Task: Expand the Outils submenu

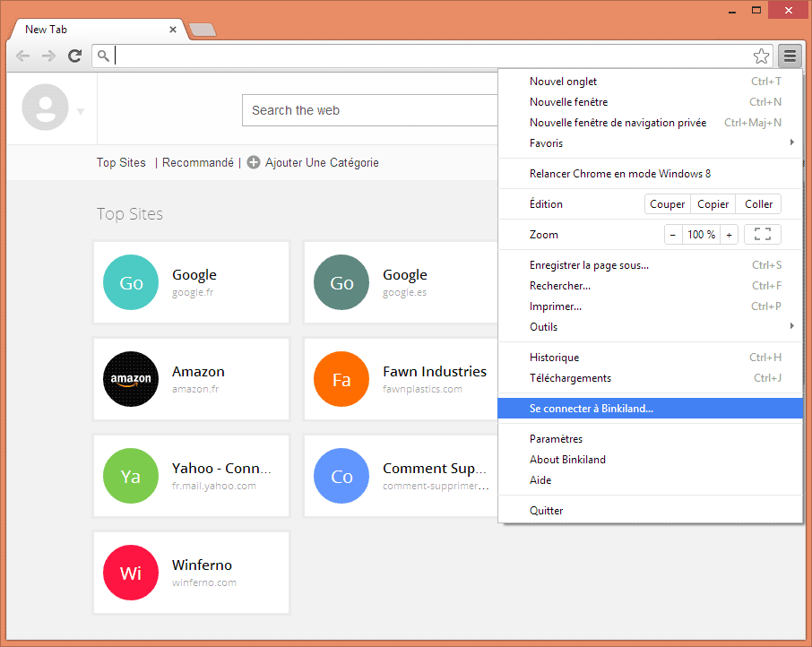Action: [651, 327]
